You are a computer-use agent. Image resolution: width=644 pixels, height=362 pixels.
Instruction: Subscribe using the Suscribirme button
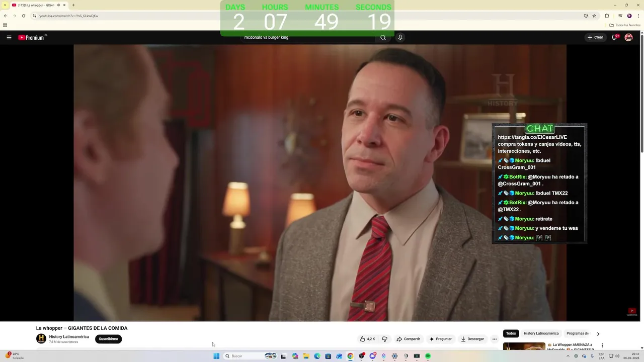pos(108,339)
